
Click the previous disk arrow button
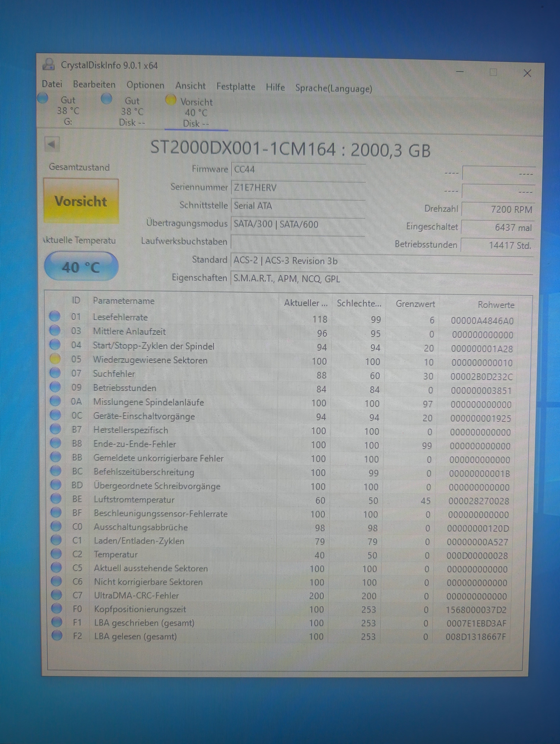[x=52, y=144]
